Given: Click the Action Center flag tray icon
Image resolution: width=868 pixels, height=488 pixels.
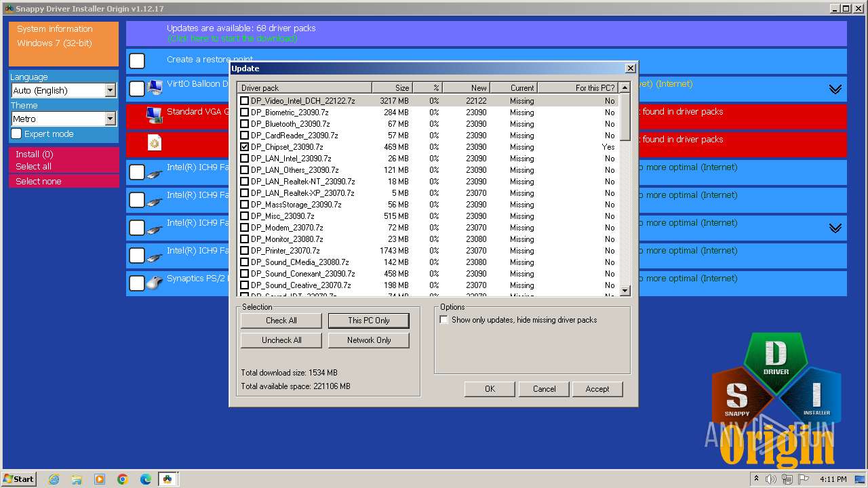Looking at the screenshot, I should [803, 479].
